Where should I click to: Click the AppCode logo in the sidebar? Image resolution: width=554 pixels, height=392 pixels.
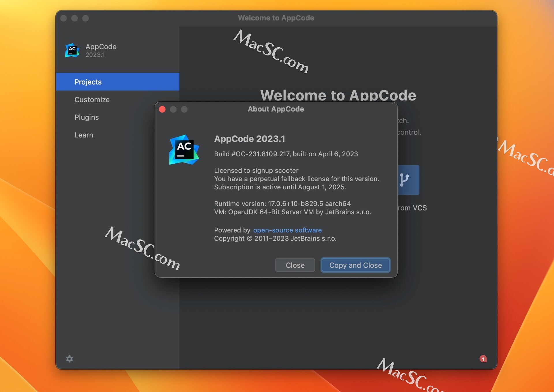pos(72,50)
